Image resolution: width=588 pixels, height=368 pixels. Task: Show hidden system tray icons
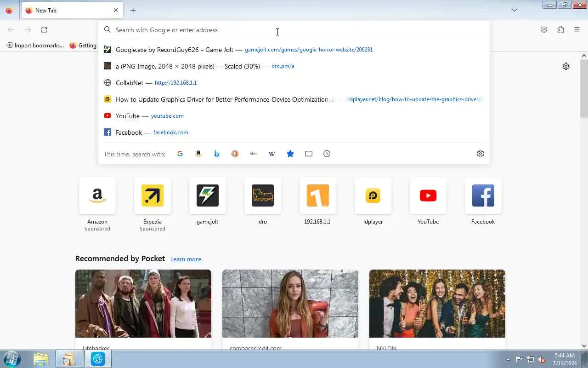508,359
